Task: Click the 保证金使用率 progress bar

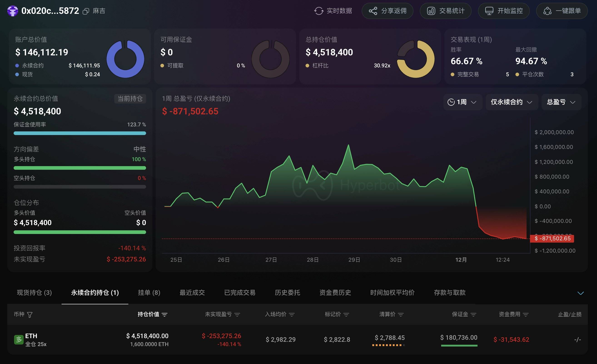Action: coord(80,133)
